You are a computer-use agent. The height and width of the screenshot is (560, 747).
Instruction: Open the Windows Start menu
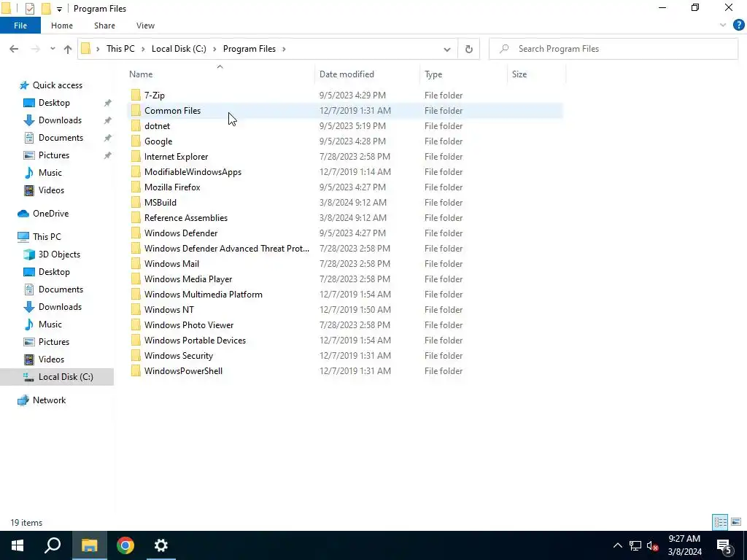point(18,545)
